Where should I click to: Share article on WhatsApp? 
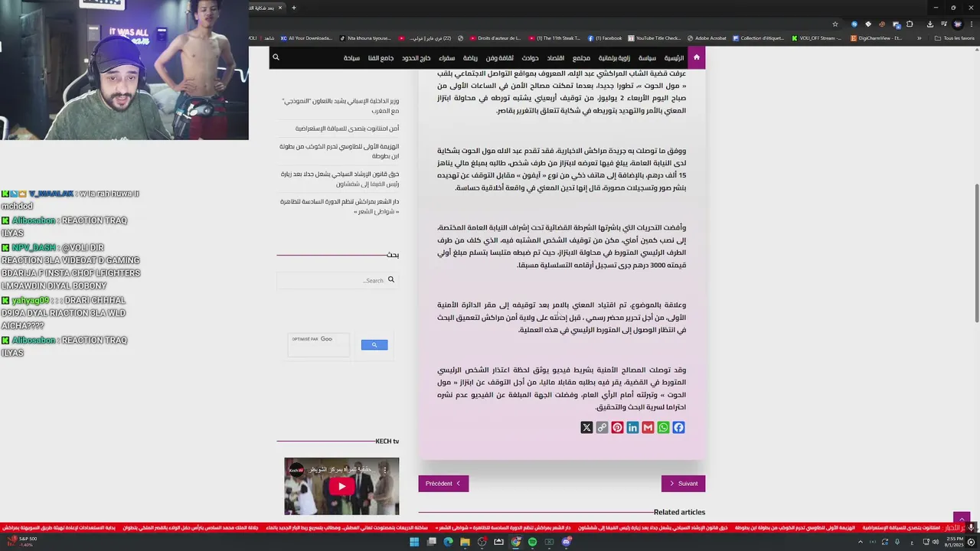point(663,428)
